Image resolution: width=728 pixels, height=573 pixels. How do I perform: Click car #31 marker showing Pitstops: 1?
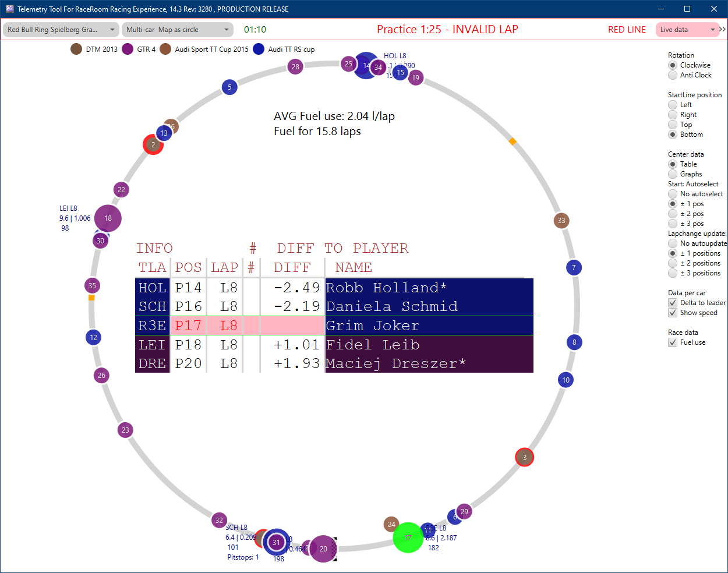(275, 542)
